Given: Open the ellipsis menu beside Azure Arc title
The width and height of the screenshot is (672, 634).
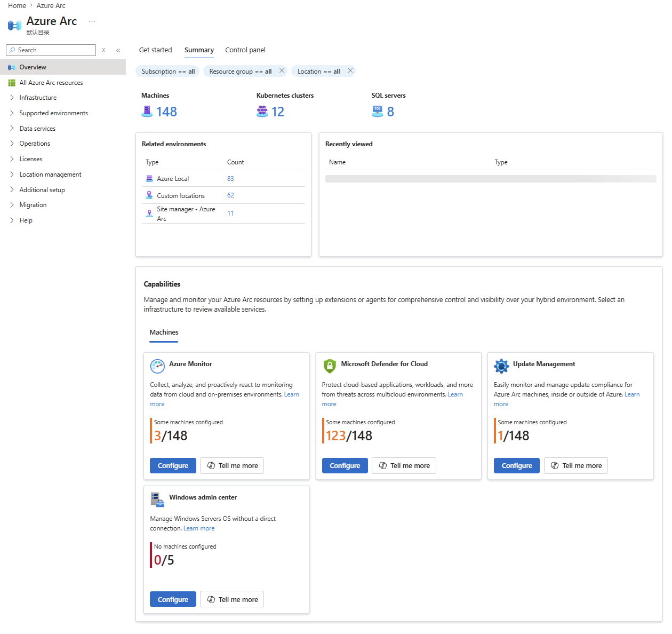Looking at the screenshot, I should point(92,22).
